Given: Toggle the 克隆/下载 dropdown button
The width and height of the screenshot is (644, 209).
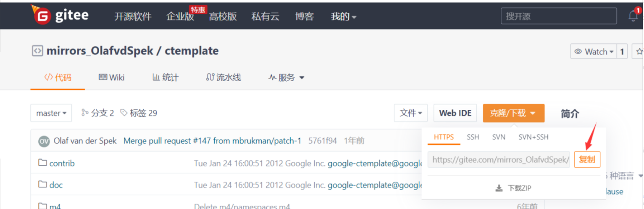Looking at the screenshot, I should (x=513, y=113).
